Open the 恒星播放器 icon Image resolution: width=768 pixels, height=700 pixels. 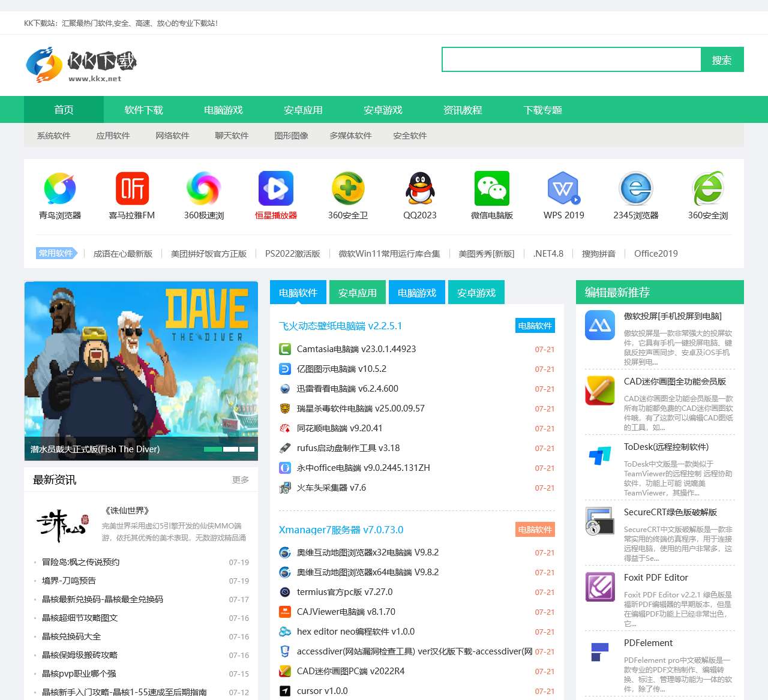(275, 188)
